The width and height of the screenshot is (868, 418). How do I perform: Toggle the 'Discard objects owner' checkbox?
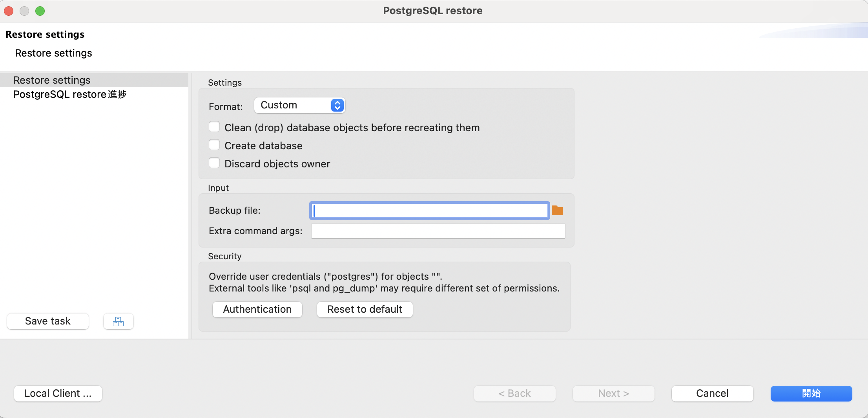[214, 162]
